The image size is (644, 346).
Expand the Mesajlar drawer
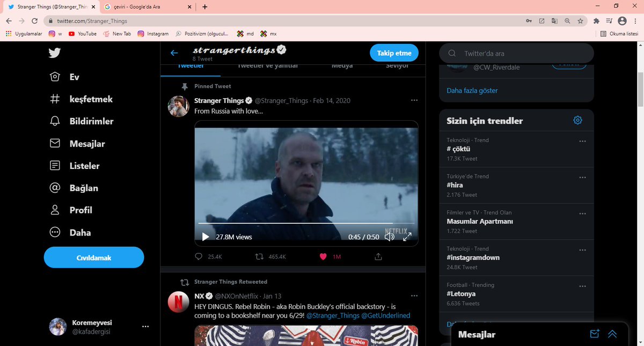[612, 334]
